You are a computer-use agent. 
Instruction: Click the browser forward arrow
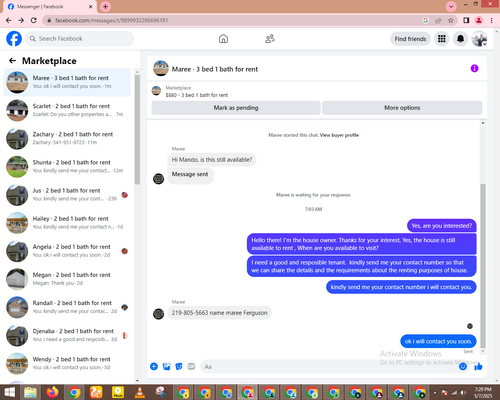(x=21, y=20)
